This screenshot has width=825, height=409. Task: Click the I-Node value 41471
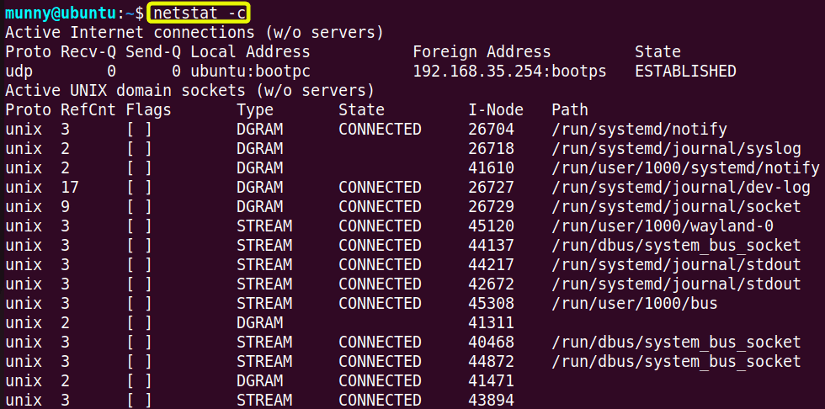click(x=491, y=381)
